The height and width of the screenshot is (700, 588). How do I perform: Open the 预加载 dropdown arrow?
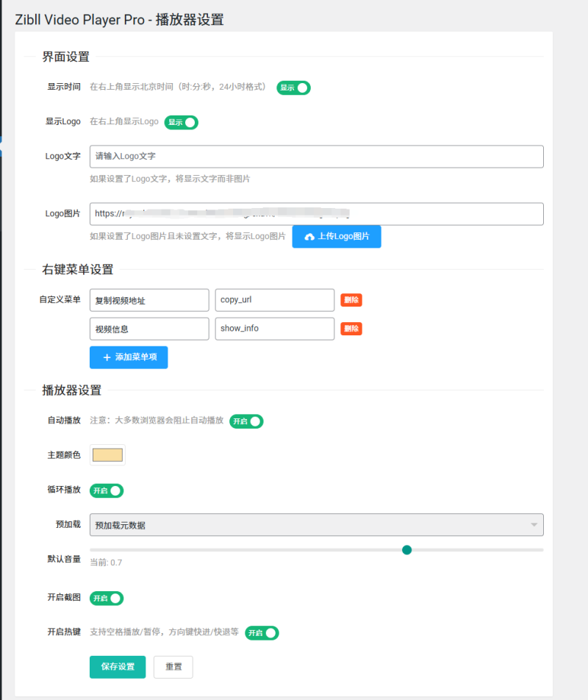click(x=535, y=524)
